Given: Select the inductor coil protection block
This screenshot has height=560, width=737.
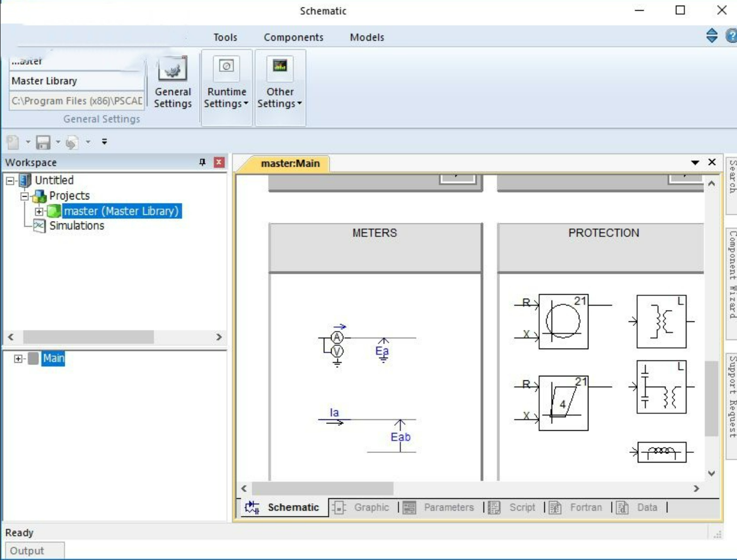Looking at the screenshot, I should click(662, 452).
